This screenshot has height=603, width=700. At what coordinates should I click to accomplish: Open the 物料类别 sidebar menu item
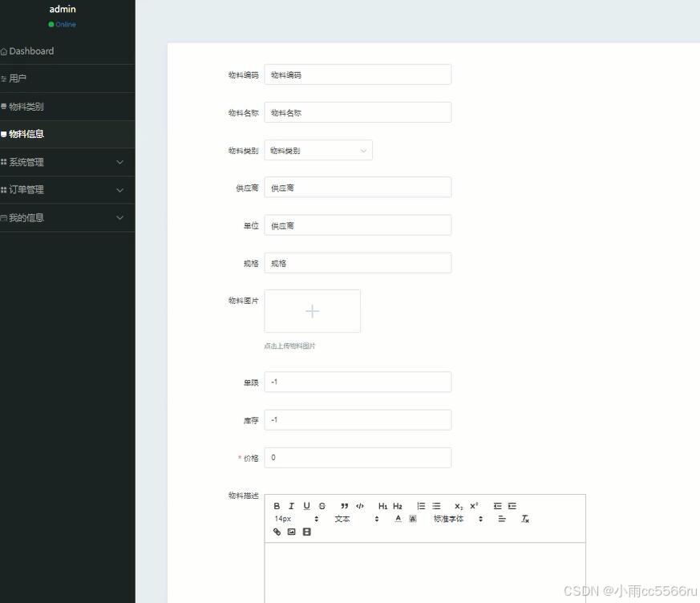click(67, 107)
